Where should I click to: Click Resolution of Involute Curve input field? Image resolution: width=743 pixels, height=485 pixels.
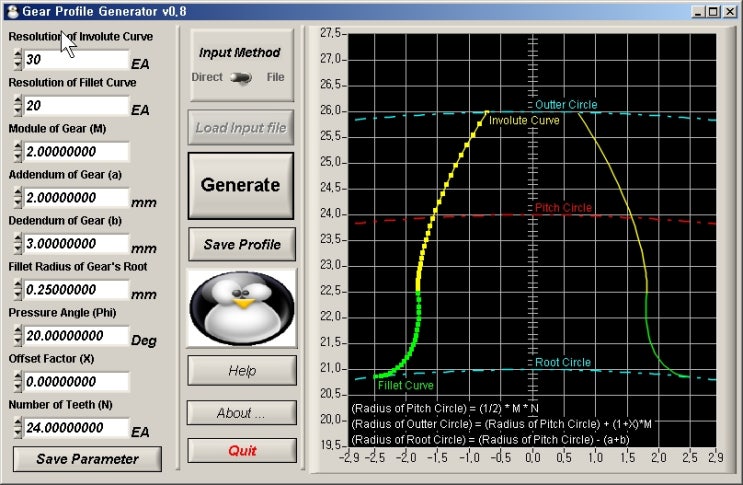click(x=76, y=60)
